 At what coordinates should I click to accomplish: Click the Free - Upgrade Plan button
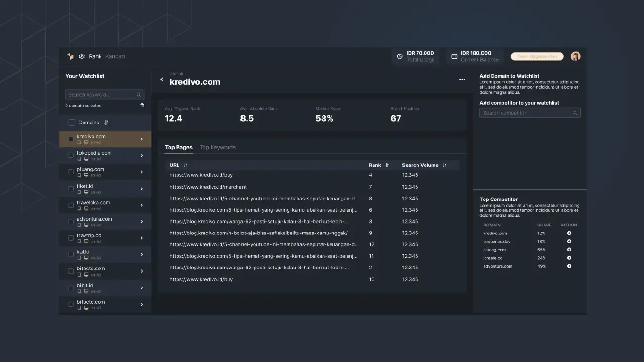tap(537, 56)
